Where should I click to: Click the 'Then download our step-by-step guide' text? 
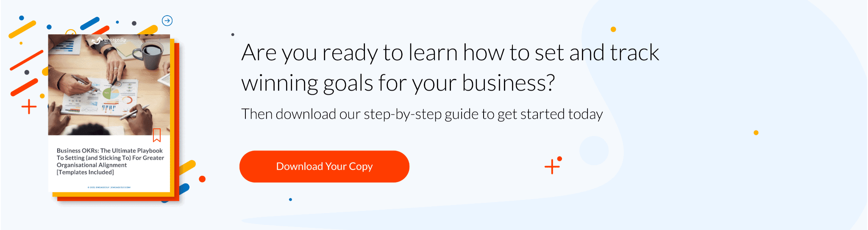coord(422,114)
